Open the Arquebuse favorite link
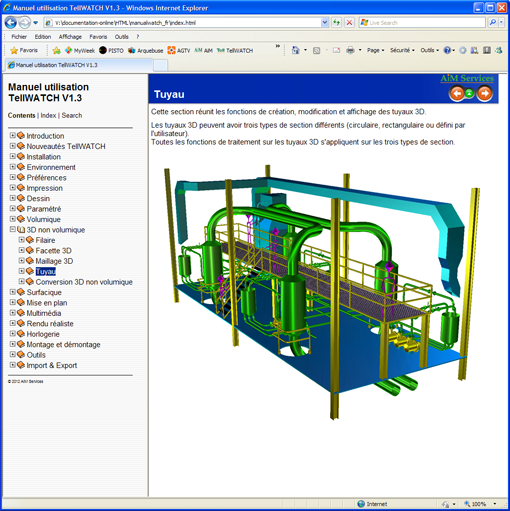Viewport: 510px width, 511px height. coord(146,50)
